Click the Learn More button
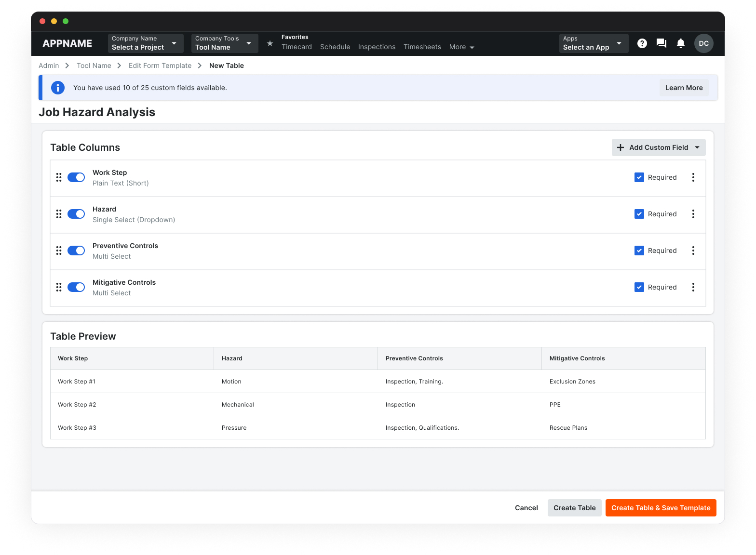 [x=683, y=88]
